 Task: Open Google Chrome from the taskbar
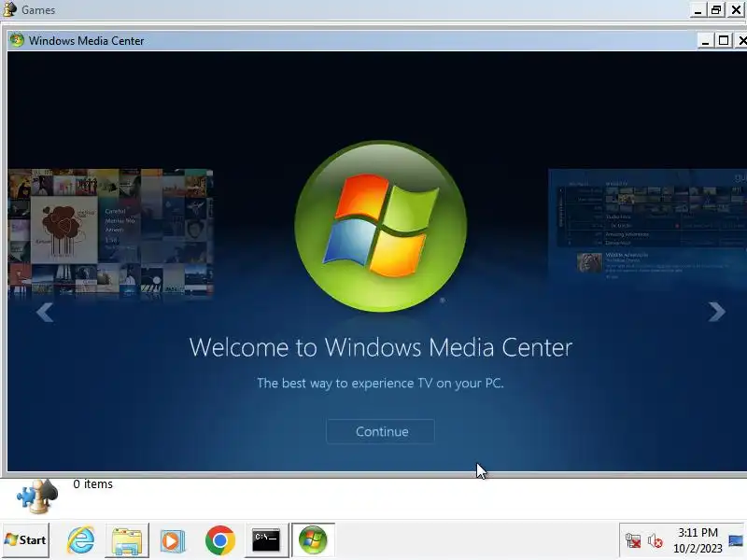[x=220, y=540]
